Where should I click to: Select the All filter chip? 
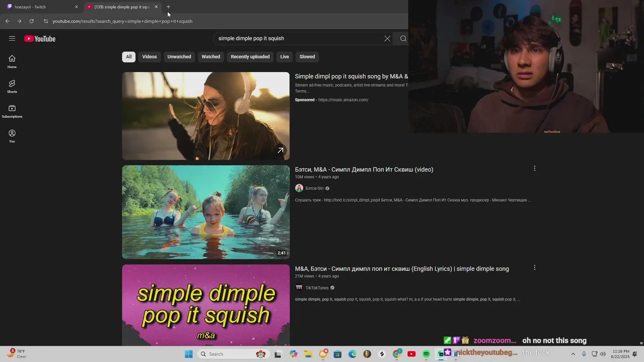pyautogui.click(x=129, y=57)
